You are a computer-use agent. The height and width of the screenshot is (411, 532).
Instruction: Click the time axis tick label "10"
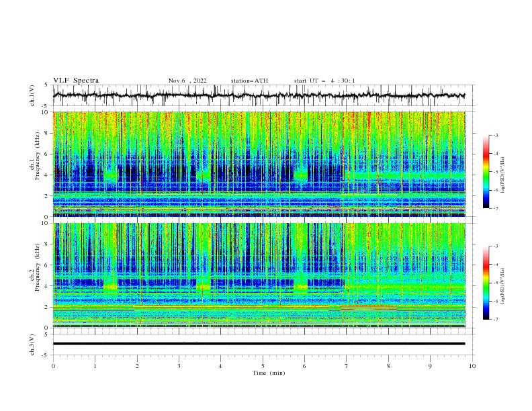[x=472, y=366]
